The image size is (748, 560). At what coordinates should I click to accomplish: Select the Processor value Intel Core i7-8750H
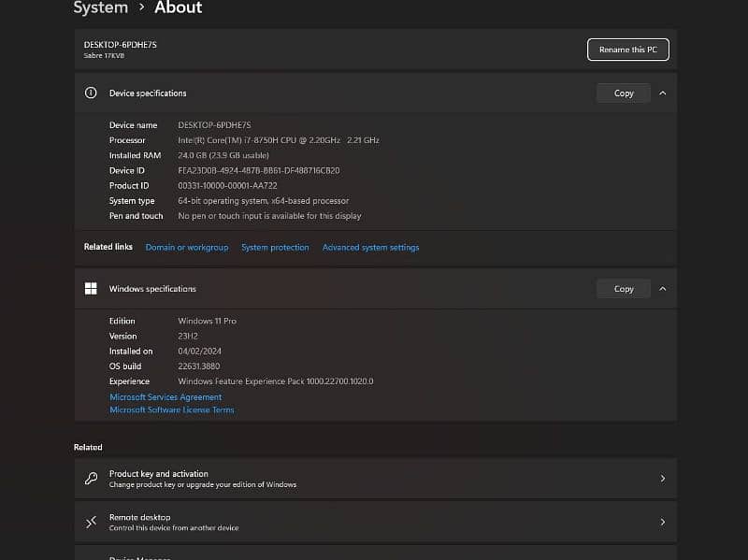(x=279, y=140)
